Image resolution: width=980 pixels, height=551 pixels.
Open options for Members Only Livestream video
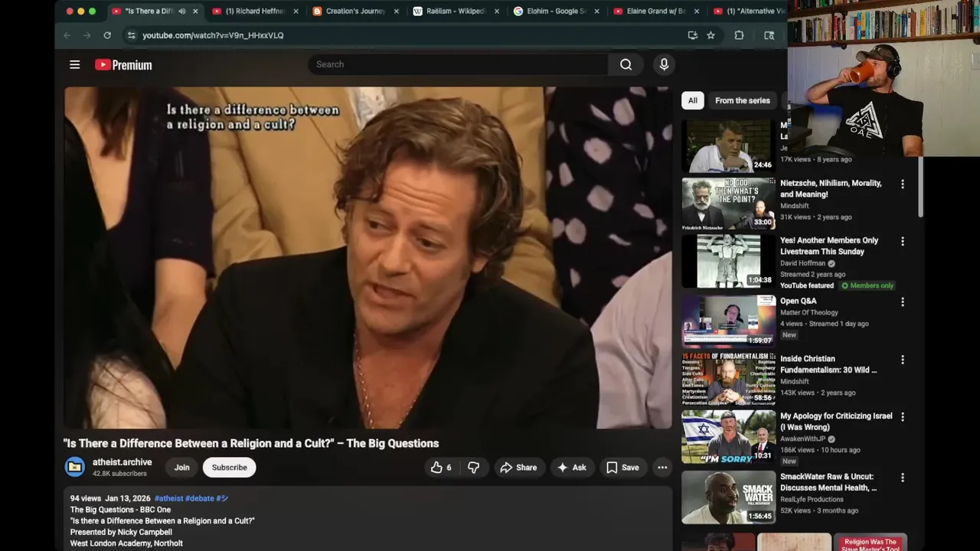tap(902, 241)
